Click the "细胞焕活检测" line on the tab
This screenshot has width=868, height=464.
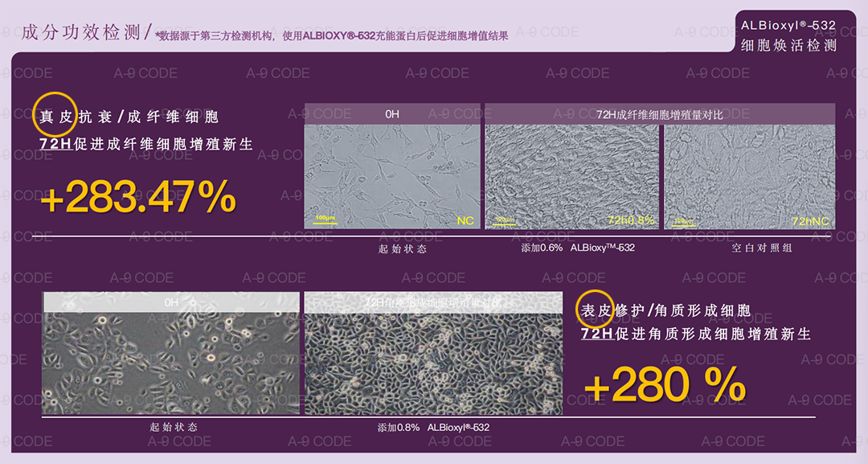(x=788, y=45)
